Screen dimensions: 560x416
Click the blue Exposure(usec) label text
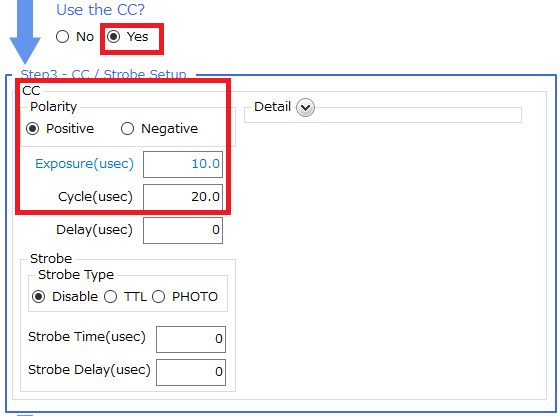click(84, 164)
